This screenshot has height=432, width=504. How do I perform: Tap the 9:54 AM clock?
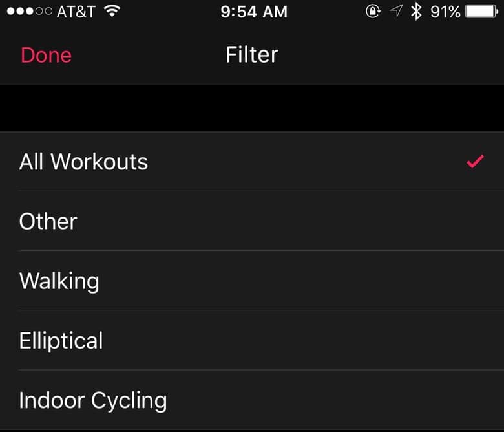click(252, 11)
